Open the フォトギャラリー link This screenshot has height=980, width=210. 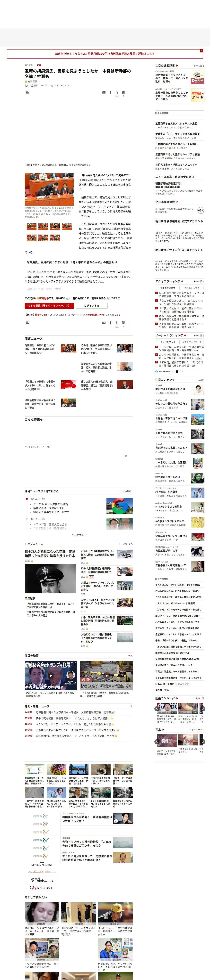(196, 730)
